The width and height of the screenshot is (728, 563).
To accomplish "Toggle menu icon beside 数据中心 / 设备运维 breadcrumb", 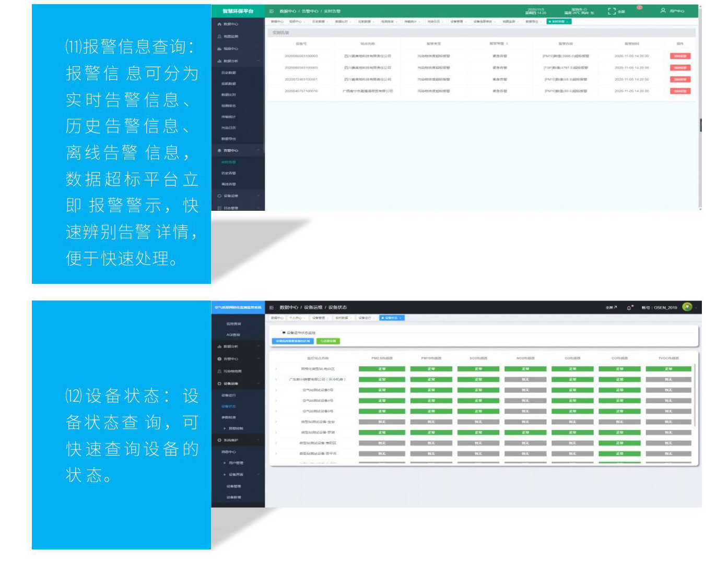I will pyautogui.click(x=272, y=308).
